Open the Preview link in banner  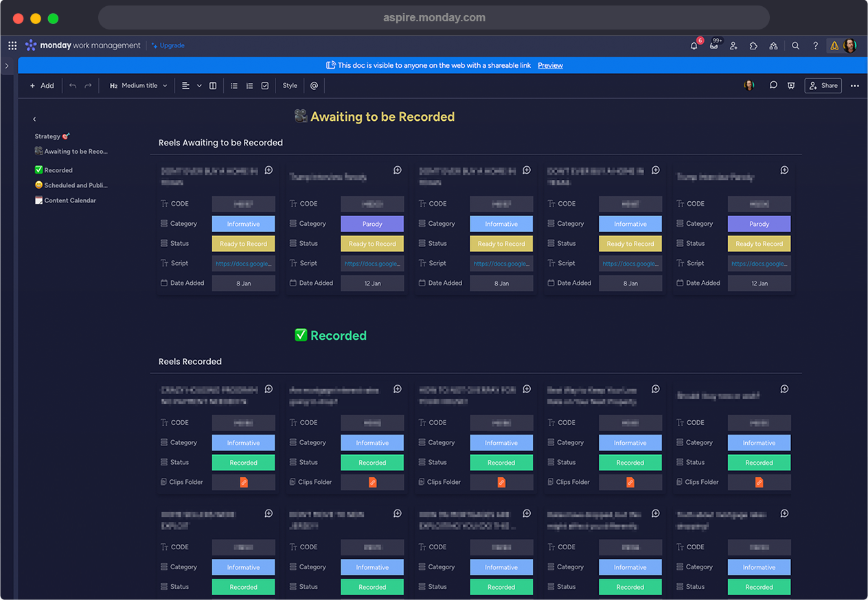click(x=550, y=66)
